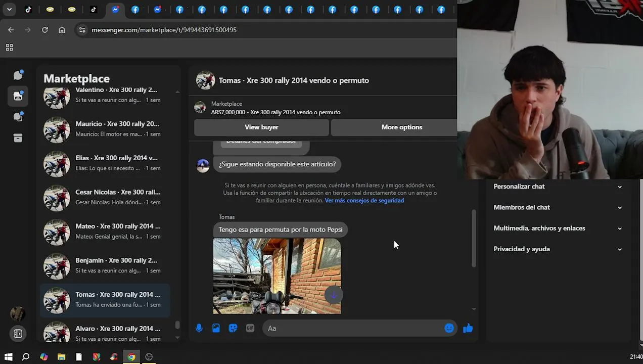This screenshot has width=643, height=364.
Task: Click the conversation list scrollbar
Action: pyautogui.click(x=177, y=325)
